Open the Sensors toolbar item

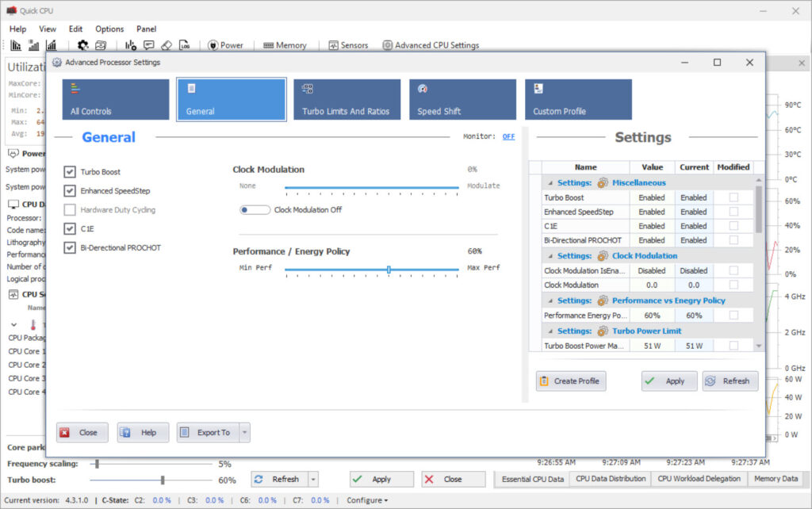tap(348, 45)
